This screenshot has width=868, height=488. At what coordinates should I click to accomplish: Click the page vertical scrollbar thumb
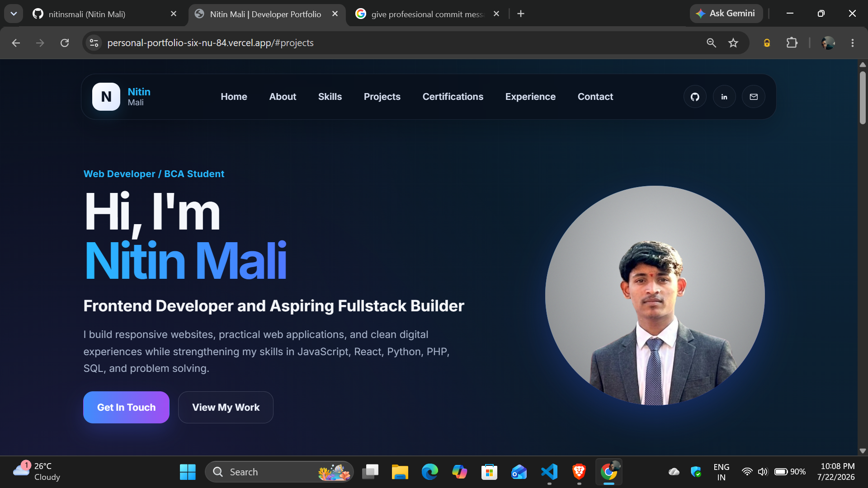[x=863, y=97]
